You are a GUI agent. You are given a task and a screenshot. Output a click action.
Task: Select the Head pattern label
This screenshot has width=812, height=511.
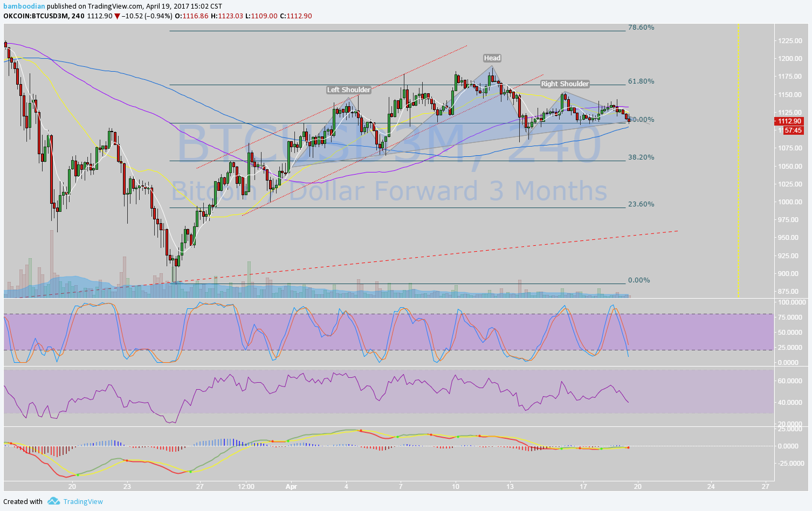pos(492,58)
